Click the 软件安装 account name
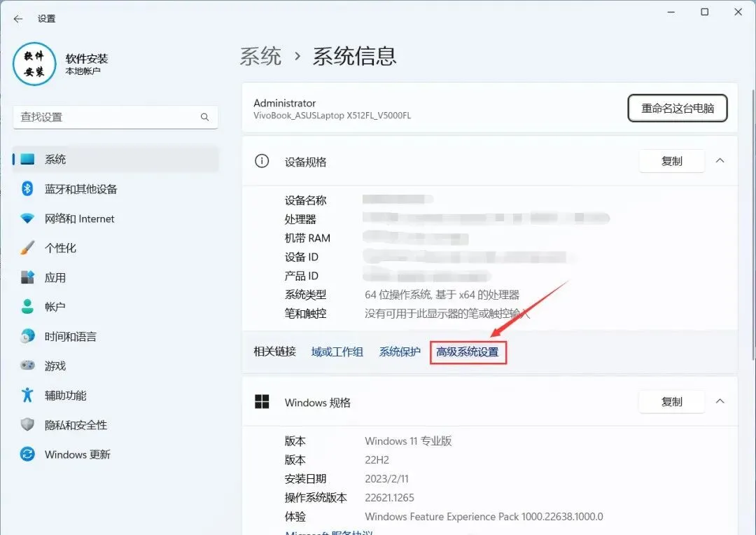The height and width of the screenshot is (535, 756). [x=87, y=59]
